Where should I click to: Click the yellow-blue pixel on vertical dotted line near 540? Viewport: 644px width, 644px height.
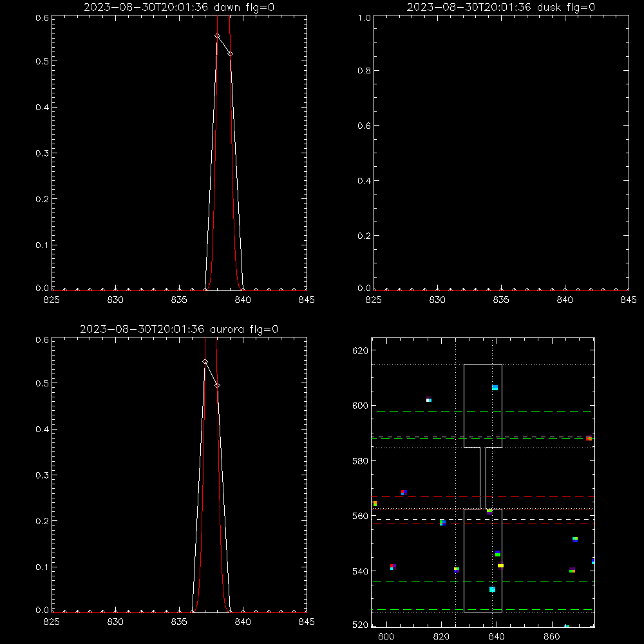[457, 569]
